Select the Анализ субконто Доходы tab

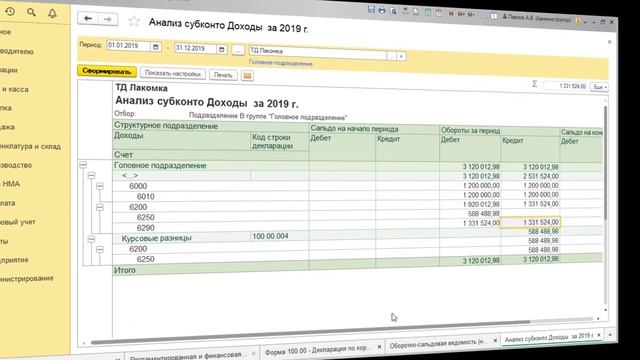[548, 338]
